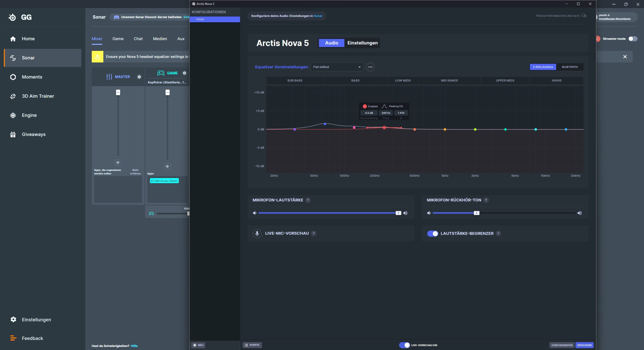Screen dimensions: 644x350
Task: Toggle the Lautstärke-Begrenzer switch
Action: point(433,233)
